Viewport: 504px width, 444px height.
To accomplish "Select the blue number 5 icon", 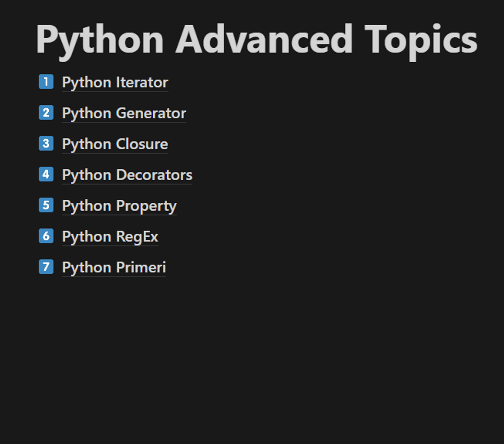I will (46, 205).
